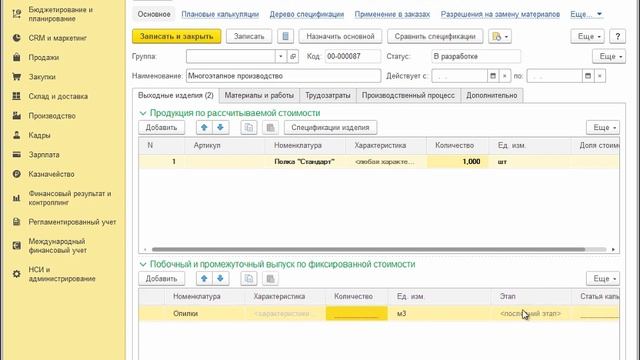Open Международный финансовый учет icon
Viewport: 640px width, 360px height.
pos(16,246)
